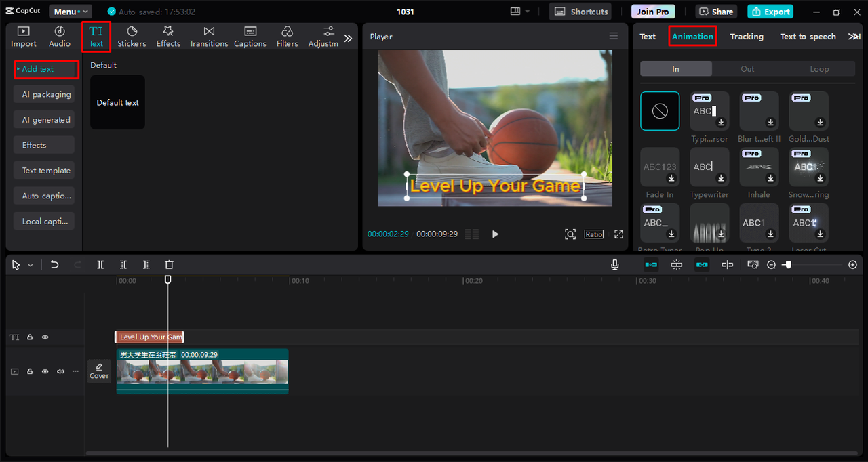Open the Captions tab
This screenshot has height=462, width=868.
click(250, 37)
